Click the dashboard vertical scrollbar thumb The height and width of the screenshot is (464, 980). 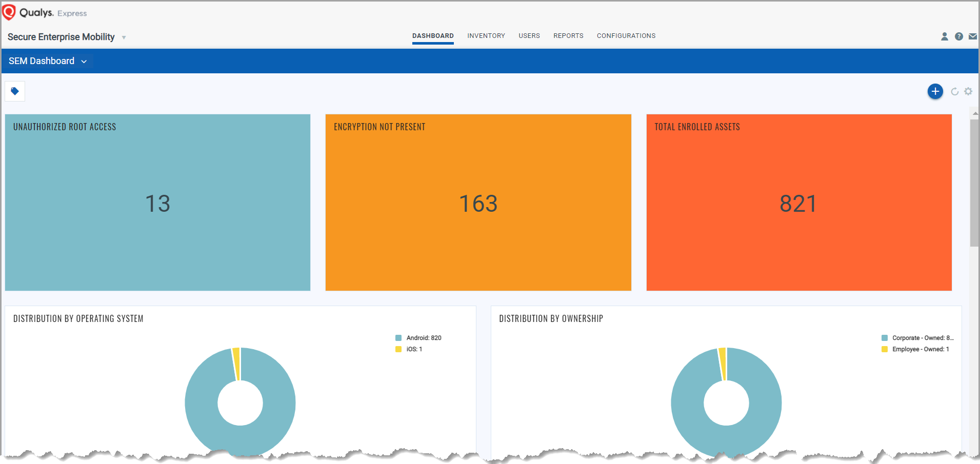tap(974, 183)
